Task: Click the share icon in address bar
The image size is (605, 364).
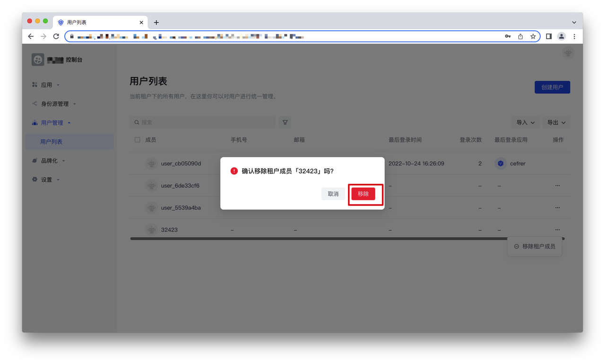Action: (x=520, y=36)
